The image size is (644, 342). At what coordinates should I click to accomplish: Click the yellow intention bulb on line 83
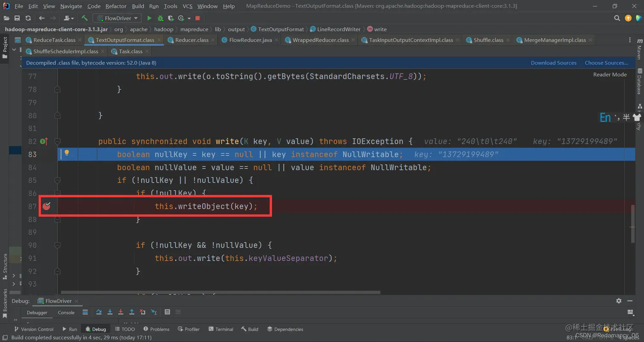point(67,153)
